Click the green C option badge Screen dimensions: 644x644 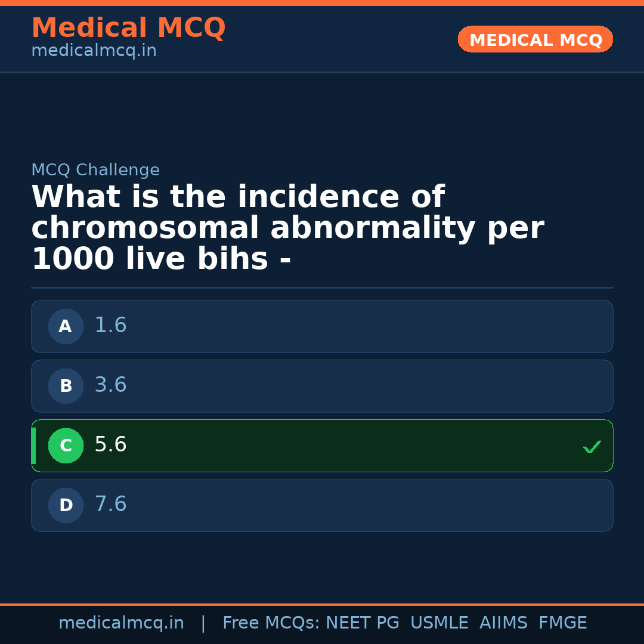coord(66,445)
